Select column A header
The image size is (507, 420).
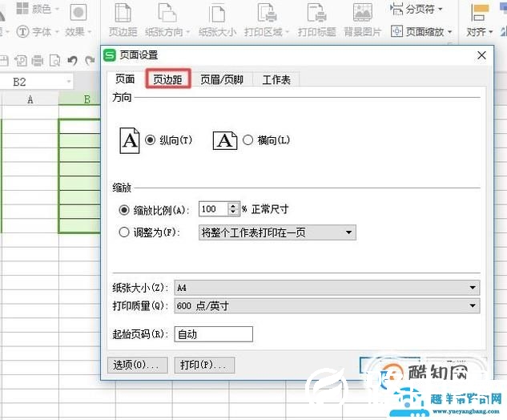tap(30, 99)
